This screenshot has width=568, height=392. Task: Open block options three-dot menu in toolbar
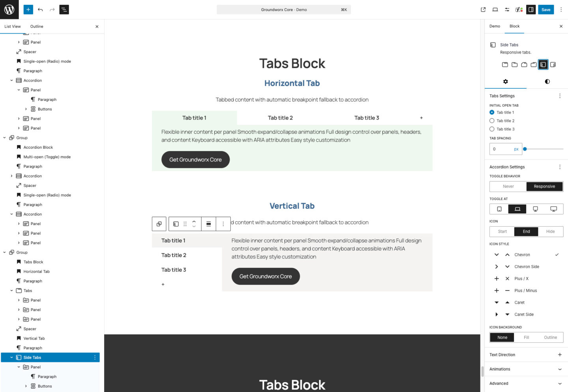tap(223, 224)
